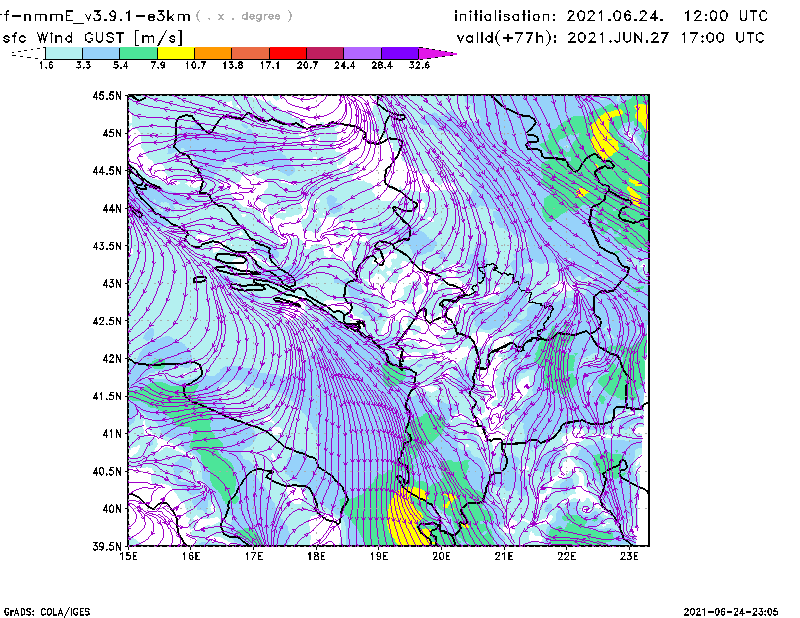
Task: Click the initialisation time '12:00 UTC'
Action: (726, 16)
